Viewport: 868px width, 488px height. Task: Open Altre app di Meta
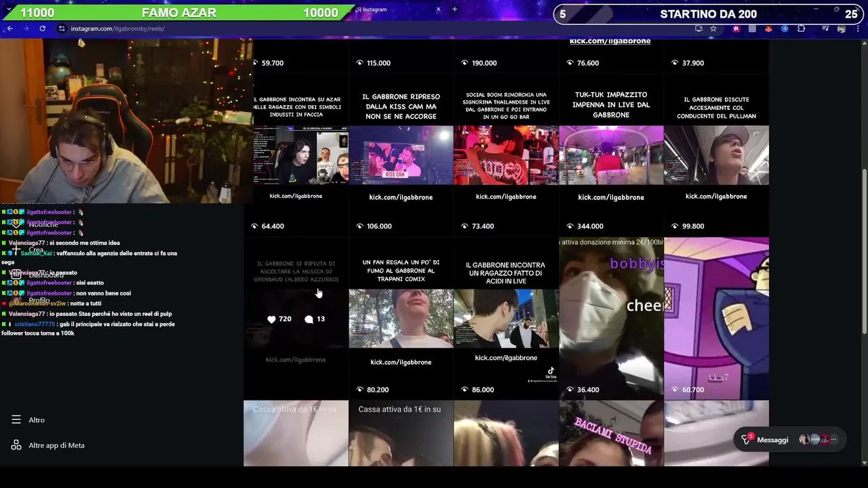[x=47, y=445]
